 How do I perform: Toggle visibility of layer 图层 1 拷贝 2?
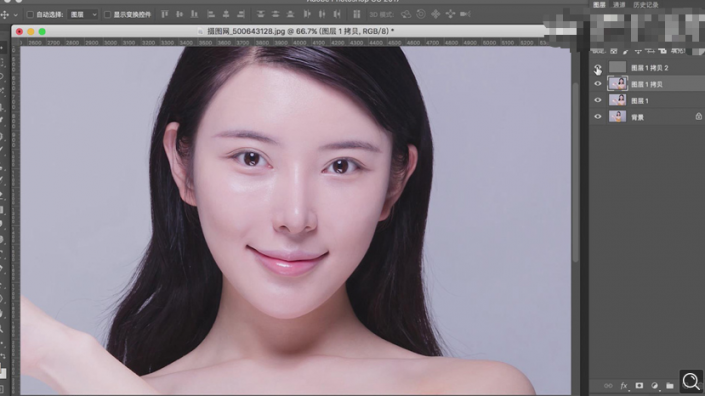[x=598, y=68]
